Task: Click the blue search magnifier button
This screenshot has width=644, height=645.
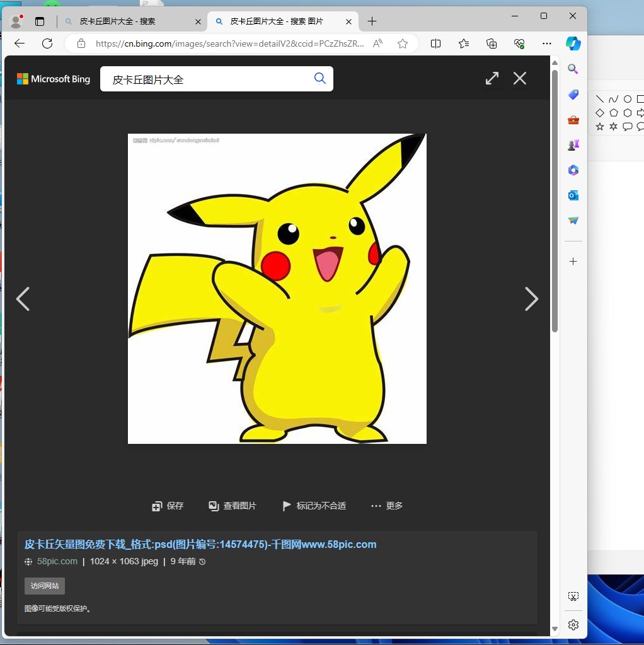Action: point(320,78)
